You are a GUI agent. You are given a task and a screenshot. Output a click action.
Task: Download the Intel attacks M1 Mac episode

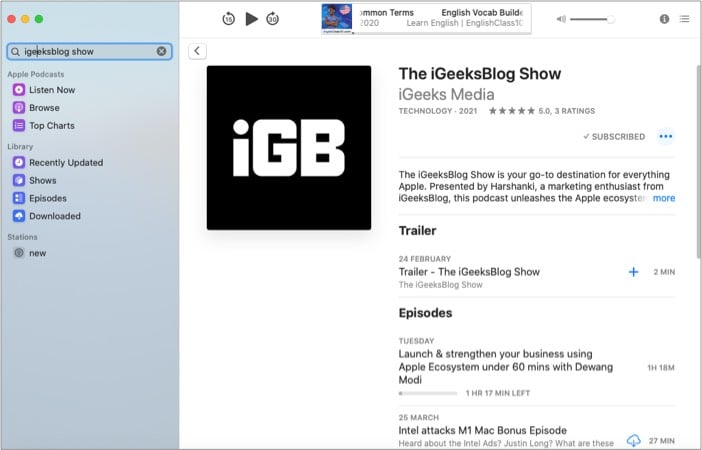click(x=633, y=441)
